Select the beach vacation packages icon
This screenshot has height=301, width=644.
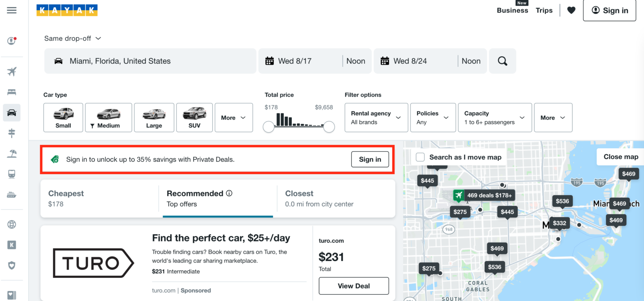click(x=11, y=153)
